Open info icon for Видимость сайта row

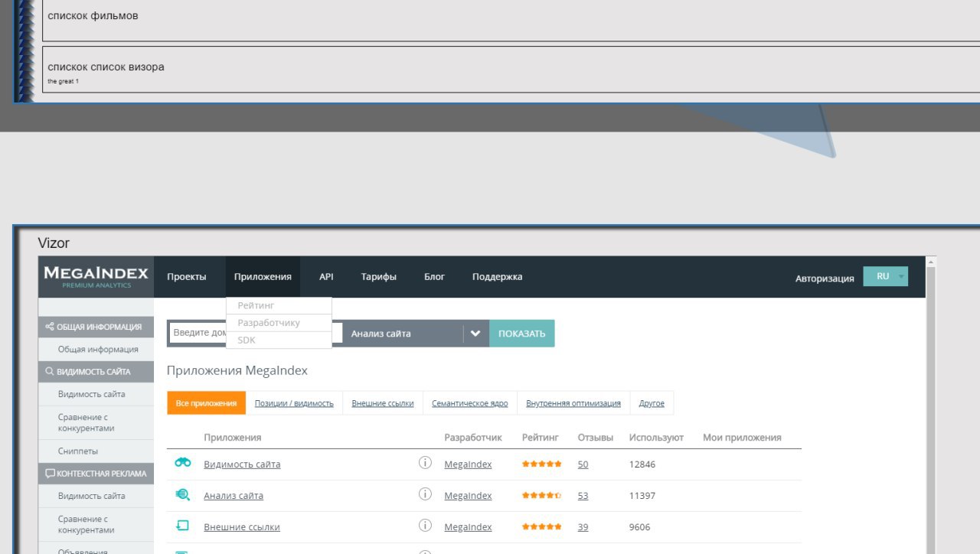426,463
